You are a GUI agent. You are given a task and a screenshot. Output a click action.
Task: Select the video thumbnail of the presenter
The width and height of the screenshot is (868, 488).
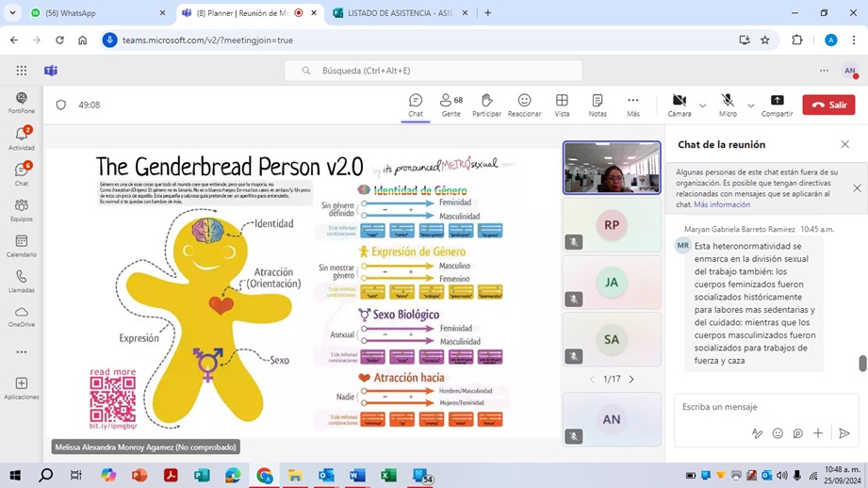click(x=612, y=168)
